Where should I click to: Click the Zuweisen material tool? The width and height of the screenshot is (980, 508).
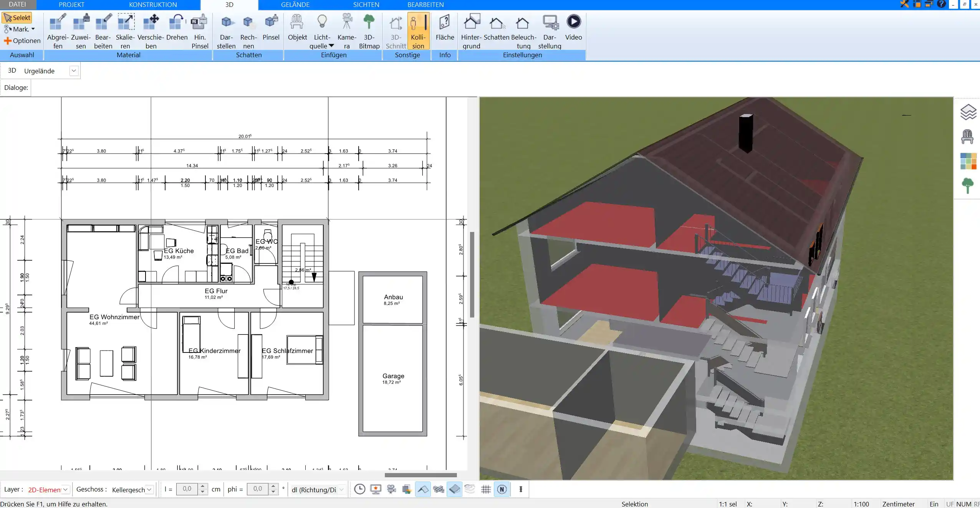tap(81, 31)
